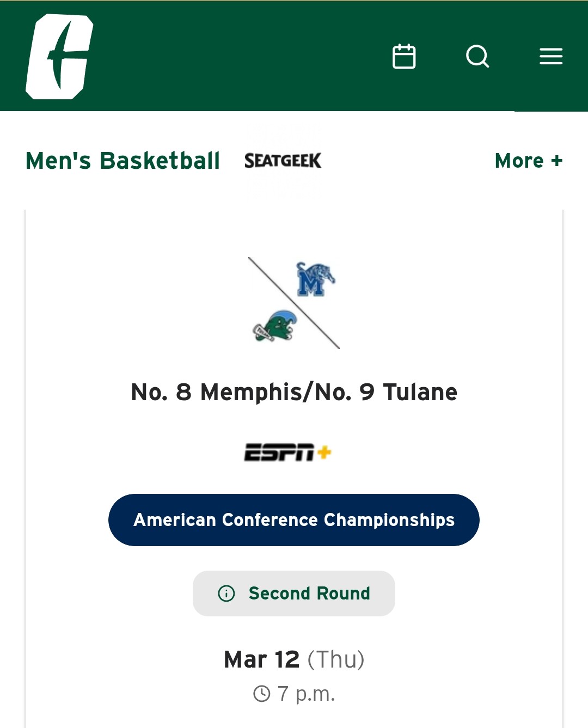588x728 pixels.
Task: Click the ESPN+ broadcast logo
Action: pyautogui.click(x=287, y=452)
